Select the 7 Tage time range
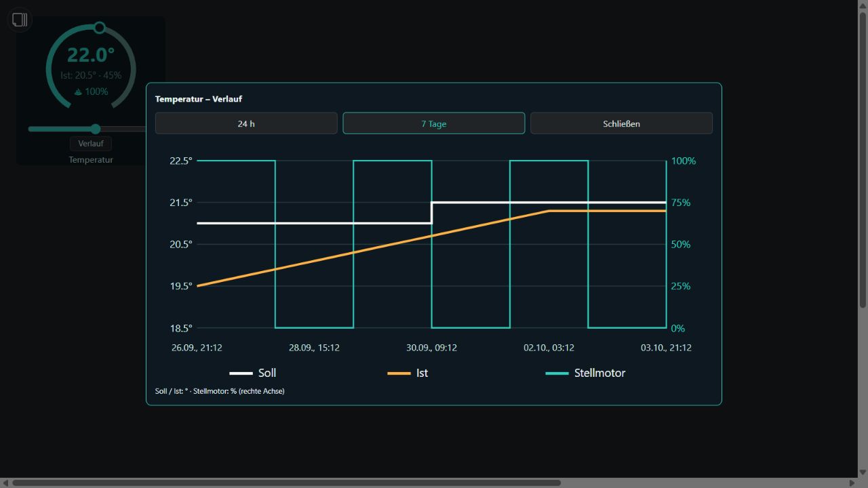This screenshot has width=868, height=488. coord(434,123)
